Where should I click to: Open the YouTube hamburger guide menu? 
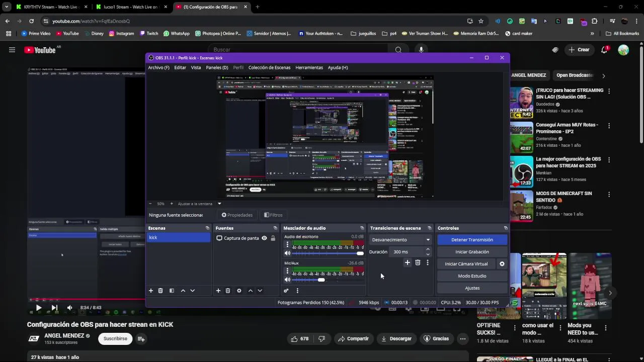click(x=12, y=50)
